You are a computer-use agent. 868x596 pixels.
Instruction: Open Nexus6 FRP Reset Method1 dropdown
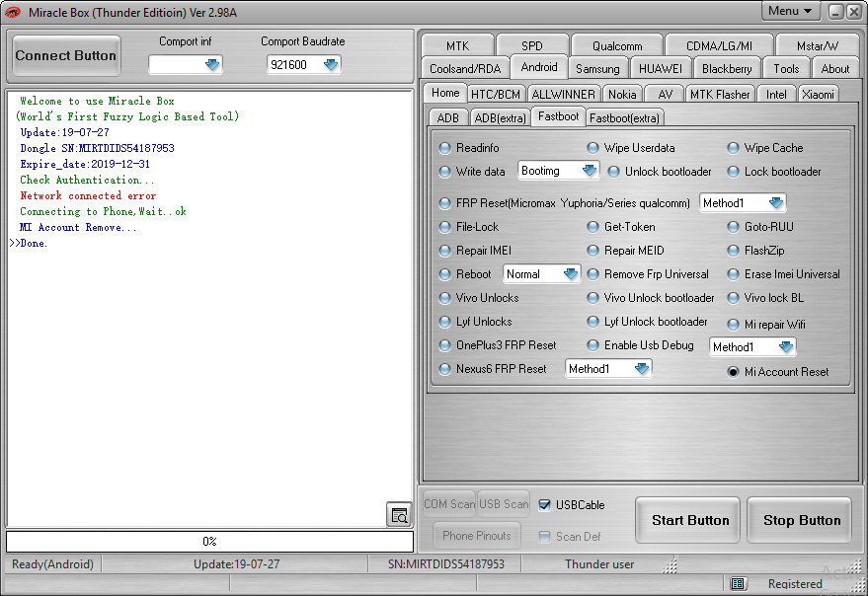pos(642,369)
